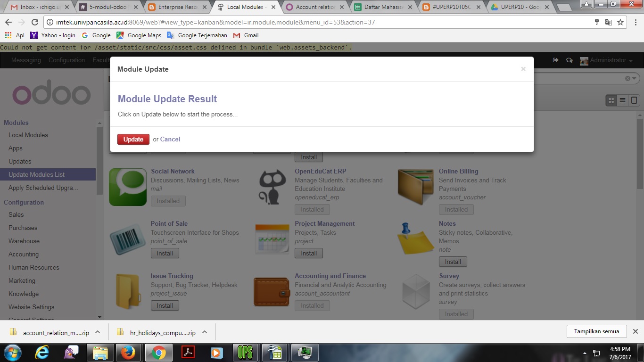644x362 pixels.
Task: Switch to the Enterprise Resource tab
Action: tap(178, 7)
